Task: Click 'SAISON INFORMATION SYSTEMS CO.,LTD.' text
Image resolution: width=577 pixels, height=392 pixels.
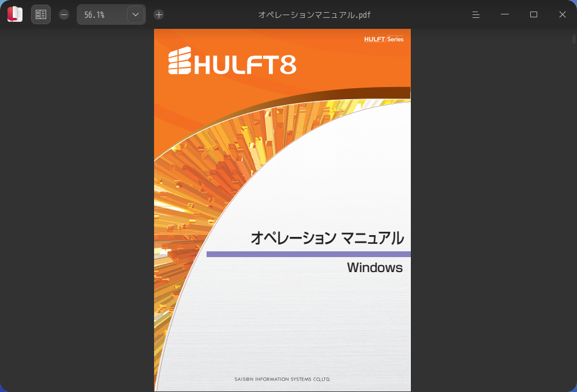Action: (282, 379)
